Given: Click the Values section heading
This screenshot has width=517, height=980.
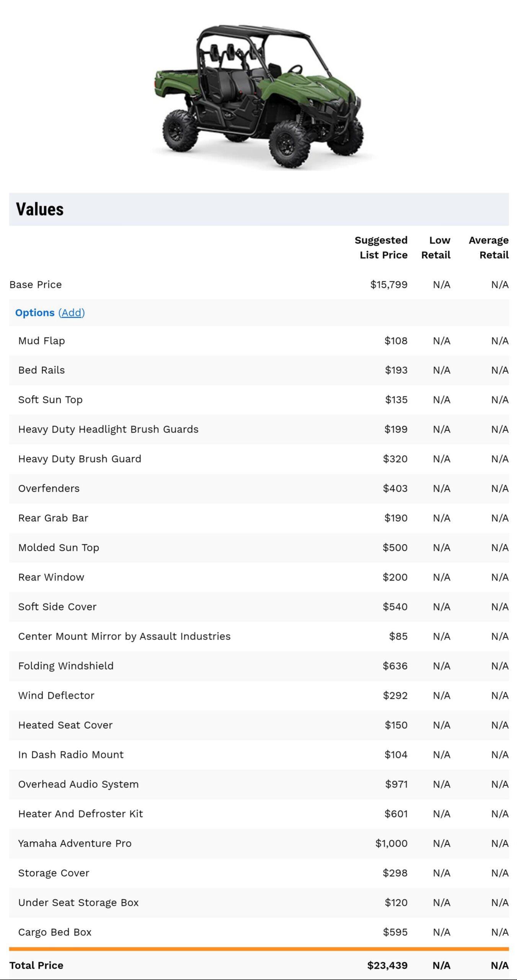Looking at the screenshot, I should [40, 209].
